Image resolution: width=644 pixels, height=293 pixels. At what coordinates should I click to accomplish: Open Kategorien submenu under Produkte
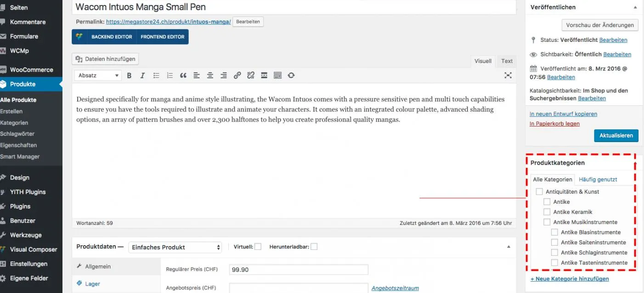(14, 123)
